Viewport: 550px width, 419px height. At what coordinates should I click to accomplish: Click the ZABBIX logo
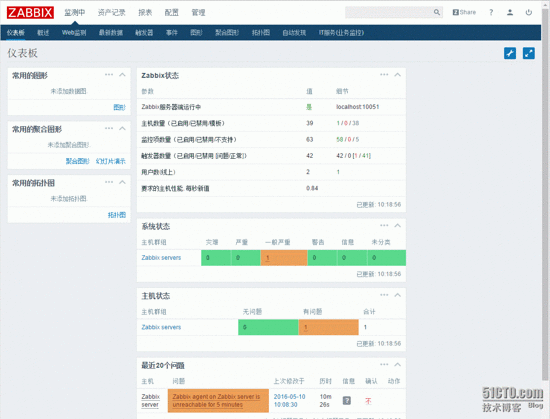click(x=30, y=12)
